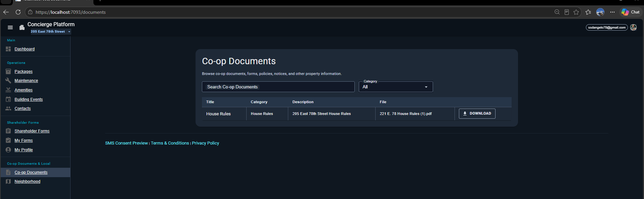Sort by the Category column header

pos(259,102)
